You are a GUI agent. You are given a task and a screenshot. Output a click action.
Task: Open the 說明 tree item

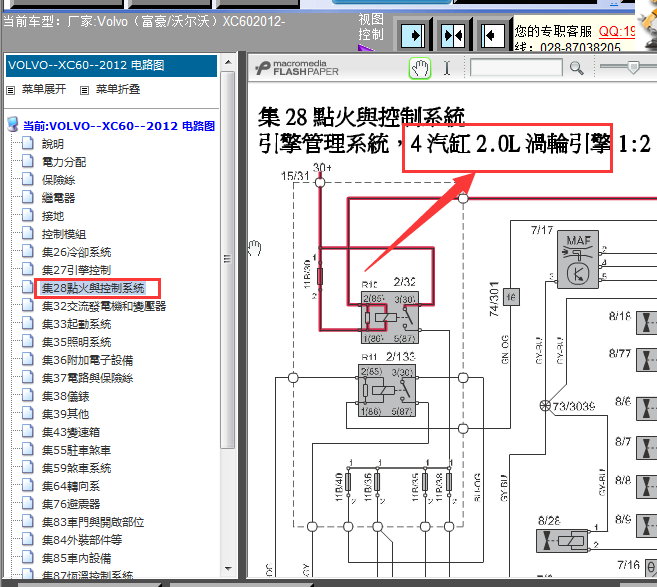[53, 144]
